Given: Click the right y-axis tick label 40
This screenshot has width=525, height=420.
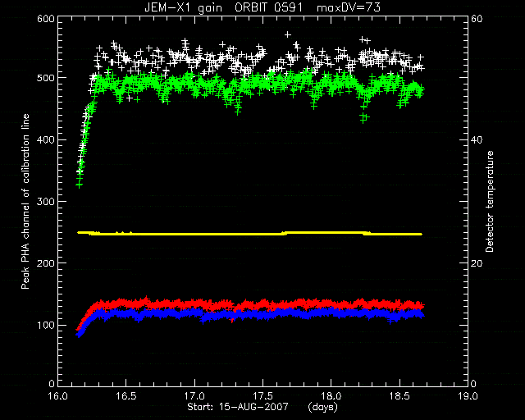Looking at the screenshot, I should [477, 140].
